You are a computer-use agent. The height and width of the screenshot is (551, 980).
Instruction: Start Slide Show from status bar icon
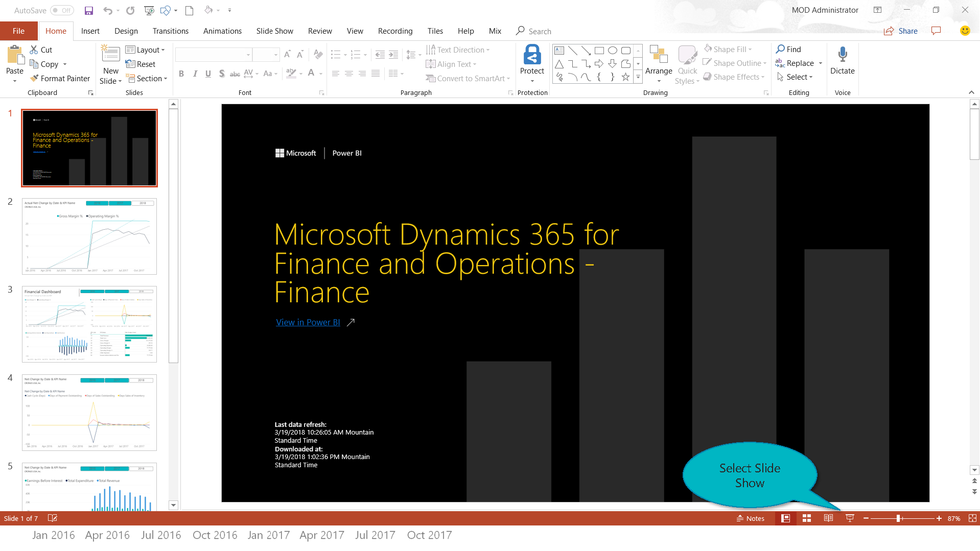(850, 518)
